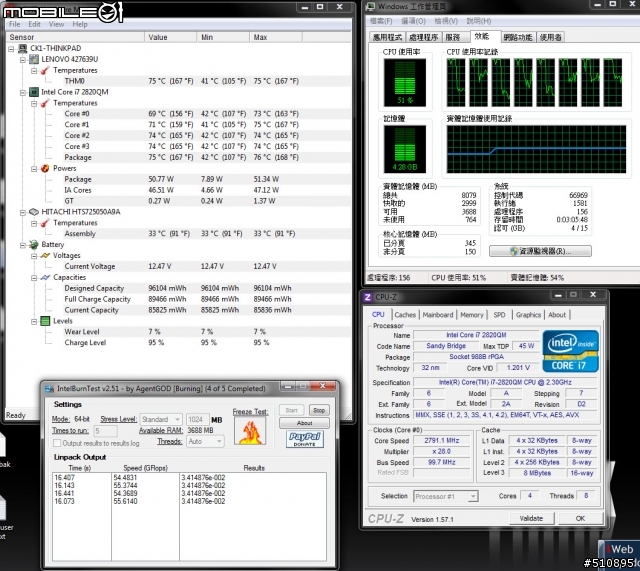Click the CPU usage 51% meter in Task Manager
640x571 pixels.
pos(404,82)
